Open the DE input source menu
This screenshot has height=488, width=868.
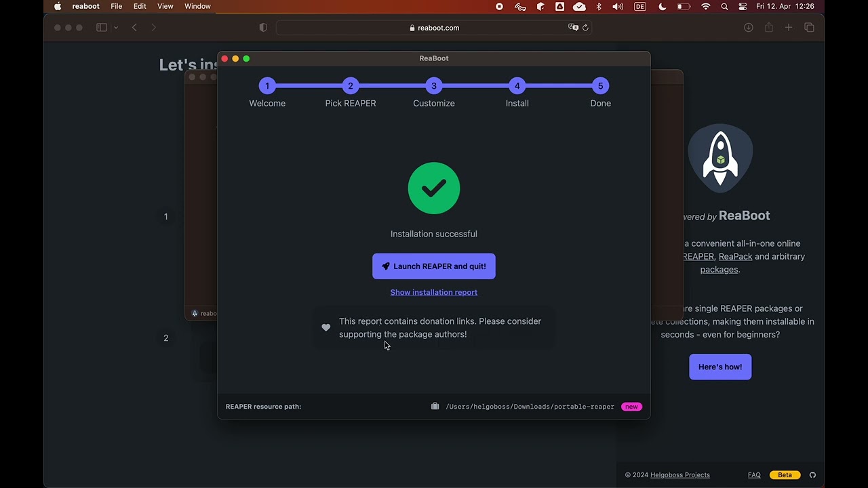640,7
